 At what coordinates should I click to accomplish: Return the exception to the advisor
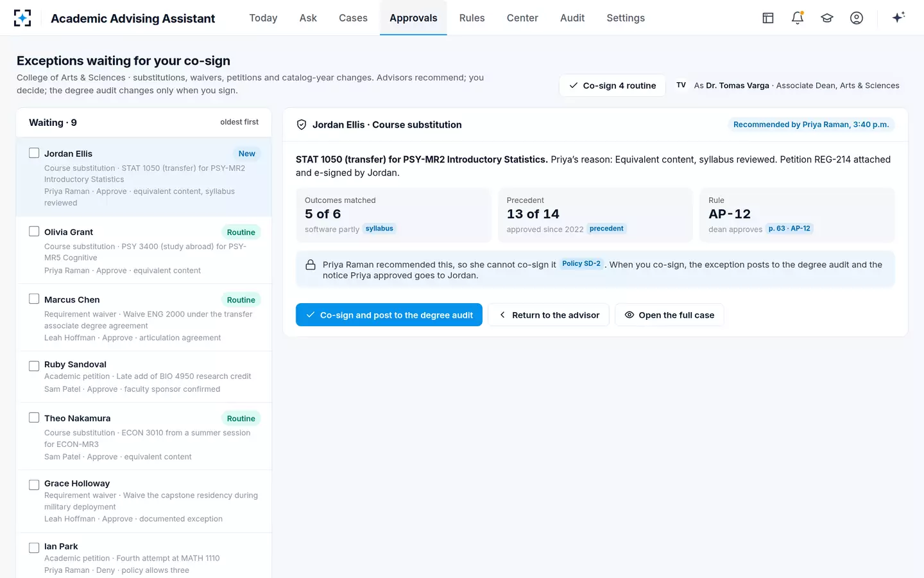(549, 315)
